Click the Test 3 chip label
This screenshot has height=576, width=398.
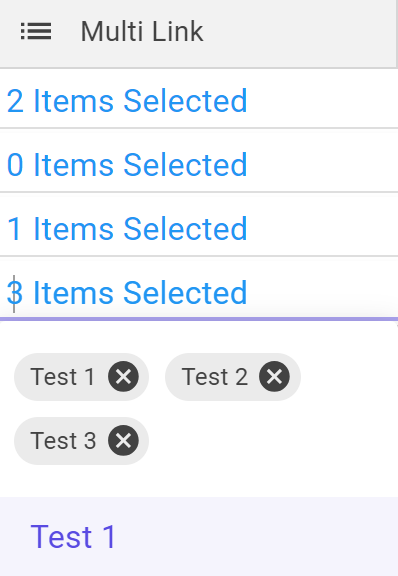pos(63,440)
